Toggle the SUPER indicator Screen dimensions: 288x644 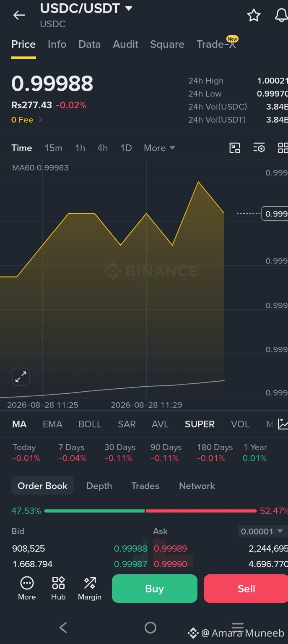coord(200,424)
